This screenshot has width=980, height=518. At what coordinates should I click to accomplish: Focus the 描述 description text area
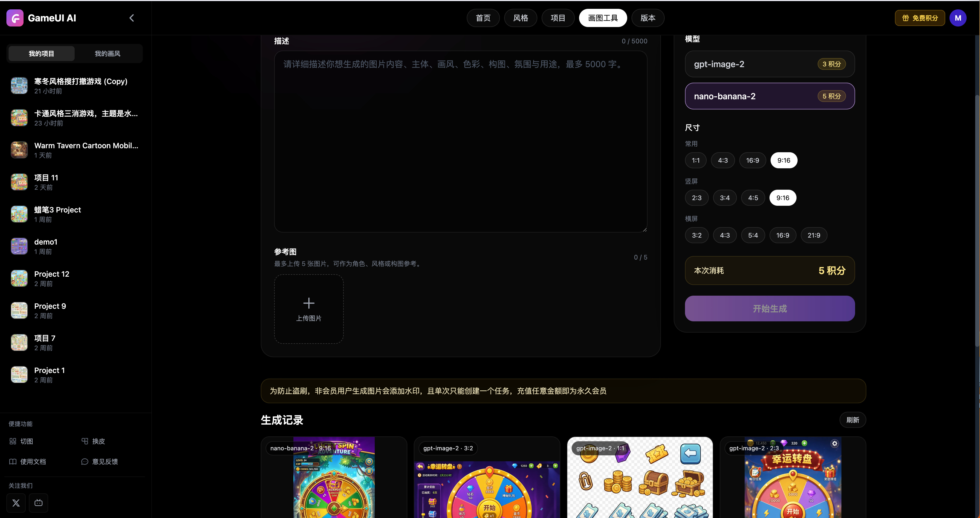pos(460,142)
